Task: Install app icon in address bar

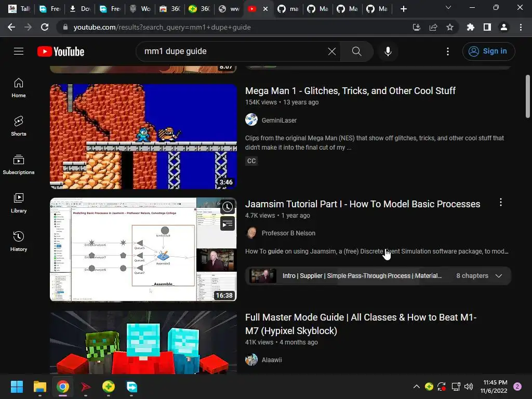Action: click(417, 27)
